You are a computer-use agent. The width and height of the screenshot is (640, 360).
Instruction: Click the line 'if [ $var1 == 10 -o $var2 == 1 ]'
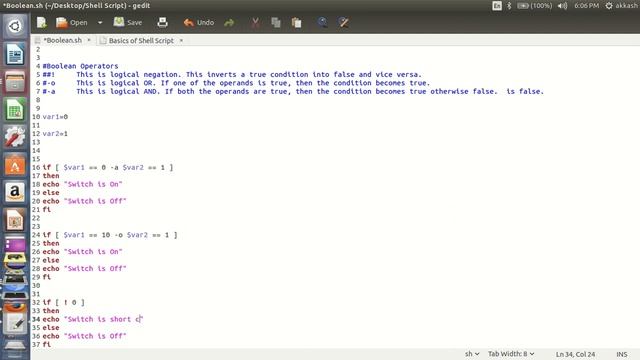[110, 235]
